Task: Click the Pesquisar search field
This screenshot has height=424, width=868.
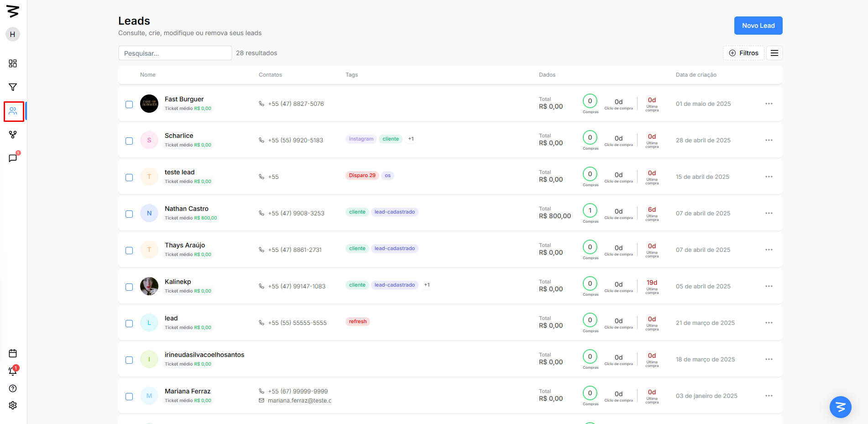Action: (175, 53)
